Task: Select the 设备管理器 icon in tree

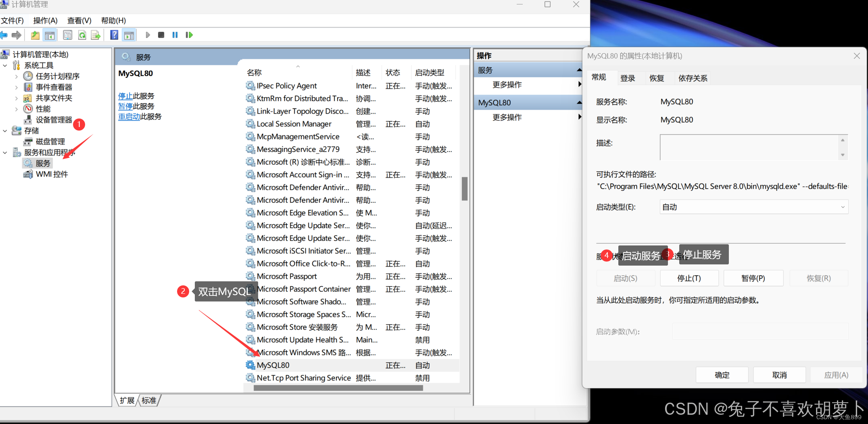Action: click(28, 119)
